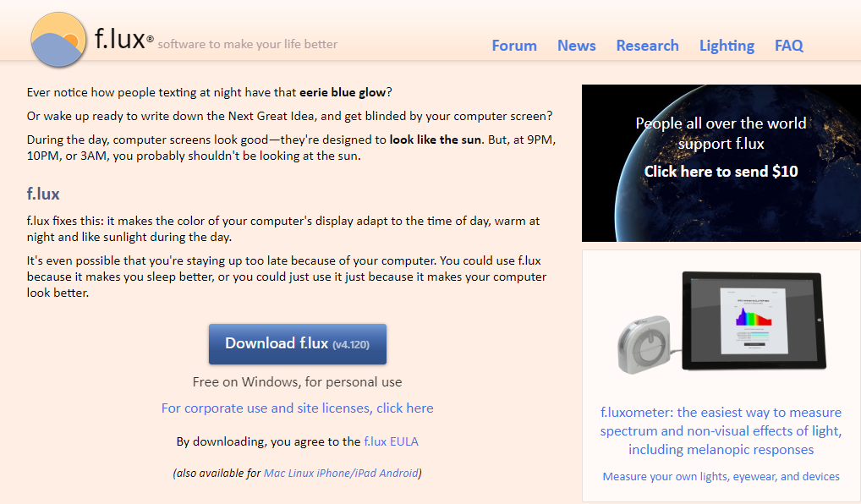
Task: Click 'Free on Windows, for personal use' text
Action: (x=297, y=382)
